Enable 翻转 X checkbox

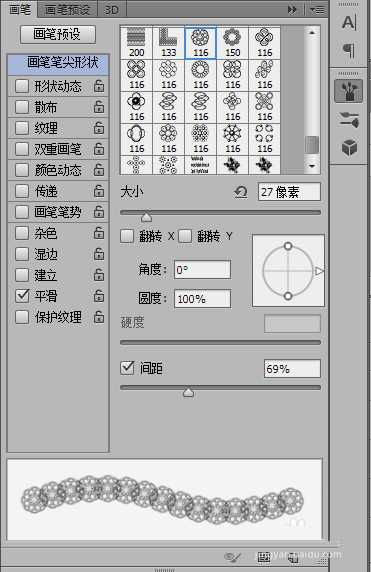(127, 236)
